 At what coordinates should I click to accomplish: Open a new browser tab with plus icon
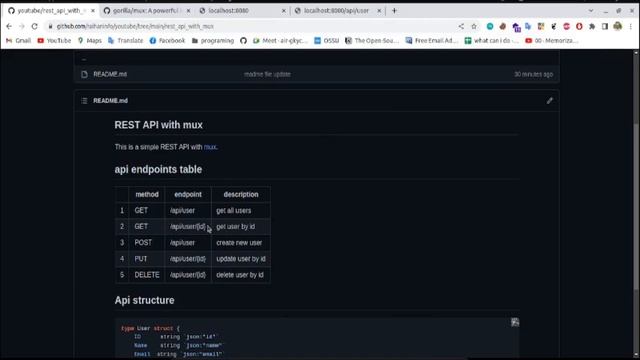pyautogui.click(x=394, y=11)
